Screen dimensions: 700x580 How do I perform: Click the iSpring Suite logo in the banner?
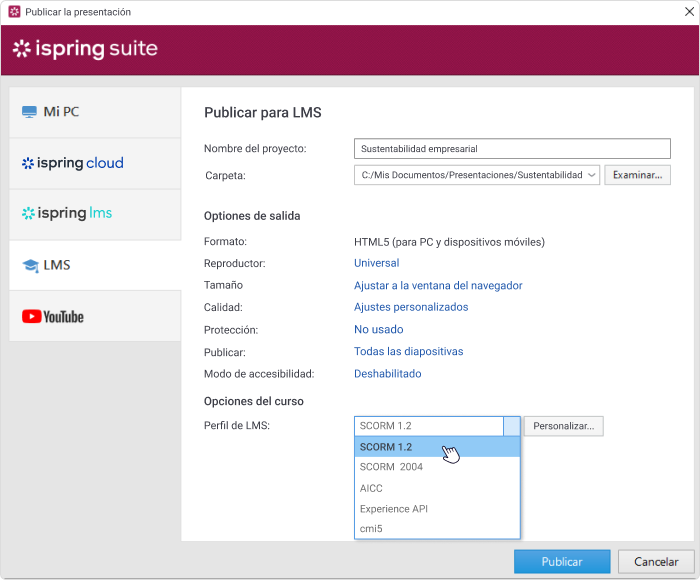tap(85, 49)
